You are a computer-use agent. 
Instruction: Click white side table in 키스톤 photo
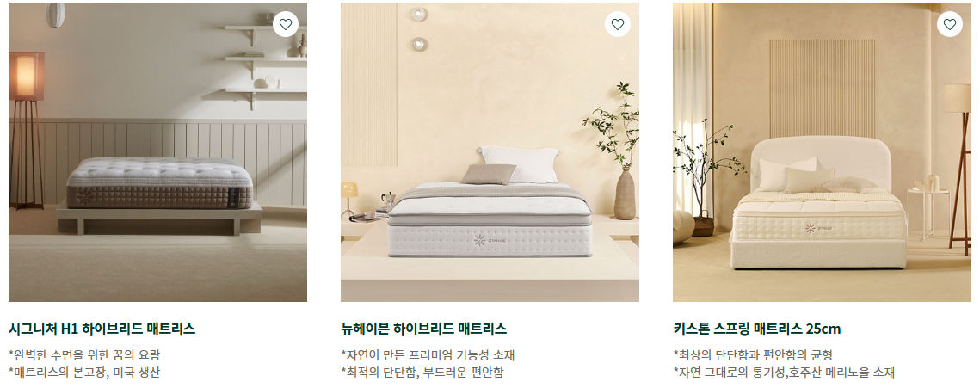click(928, 214)
